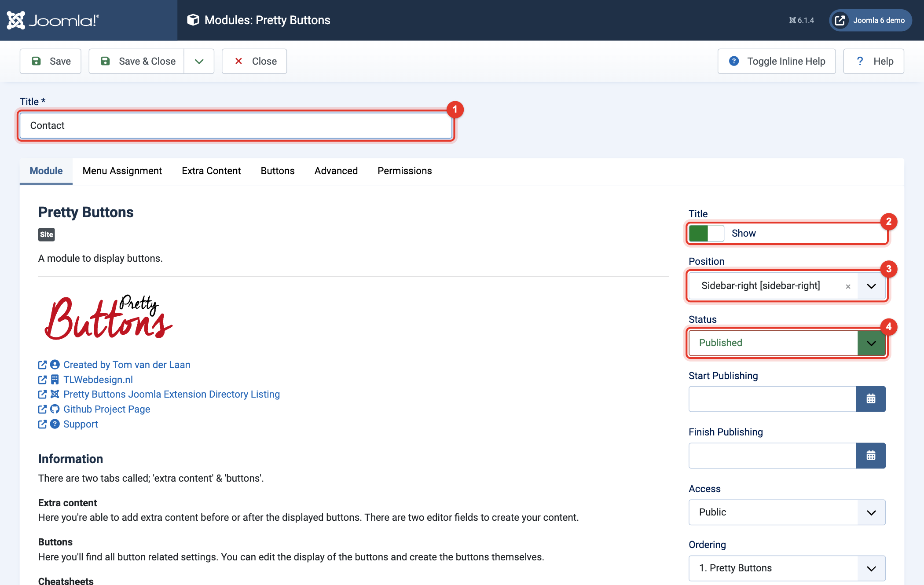
Task: Open the Buttons tab
Action: (278, 171)
